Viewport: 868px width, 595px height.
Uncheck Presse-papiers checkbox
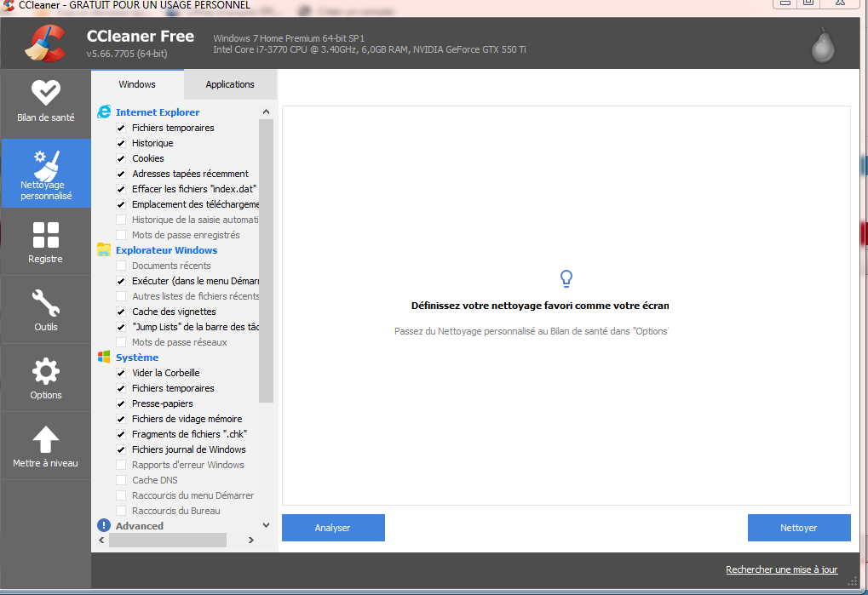[x=121, y=403]
